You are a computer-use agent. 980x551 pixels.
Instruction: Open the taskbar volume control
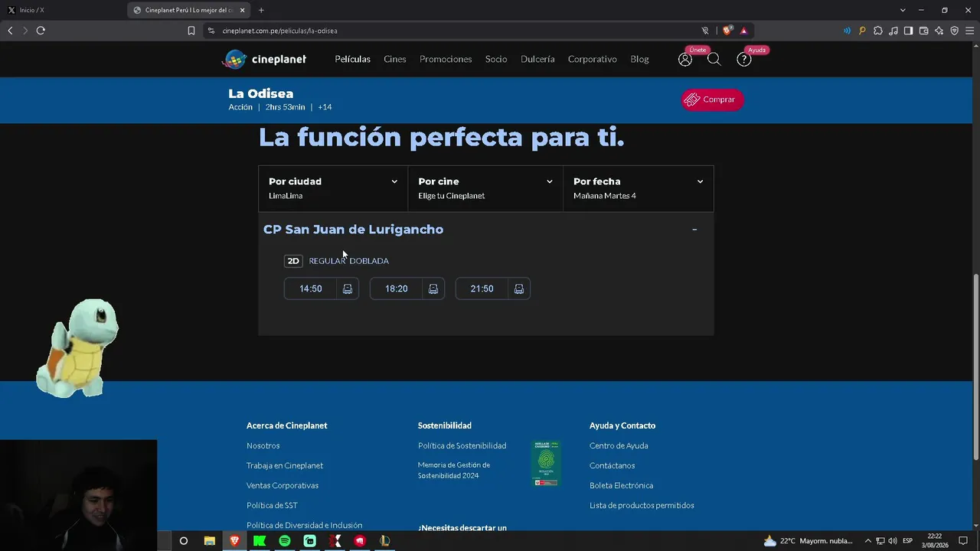tap(893, 540)
